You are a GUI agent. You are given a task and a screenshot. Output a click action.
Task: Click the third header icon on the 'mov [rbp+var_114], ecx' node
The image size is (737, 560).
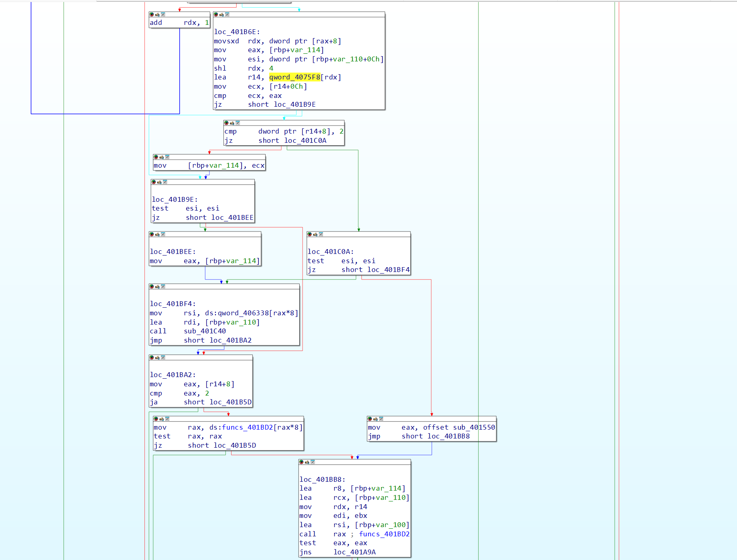[x=167, y=157]
